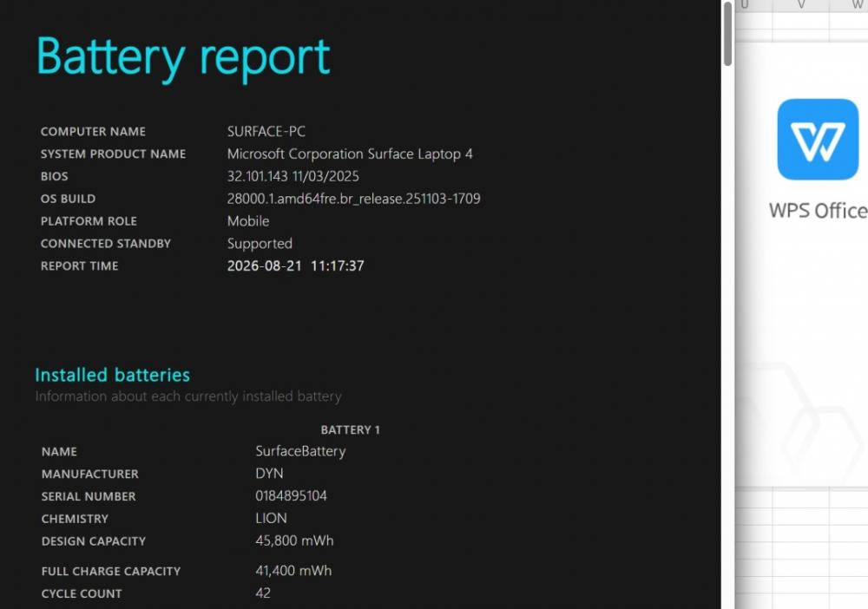868x609 pixels.
Task: Click the Supported connected standby value
Action: point(260,244)
